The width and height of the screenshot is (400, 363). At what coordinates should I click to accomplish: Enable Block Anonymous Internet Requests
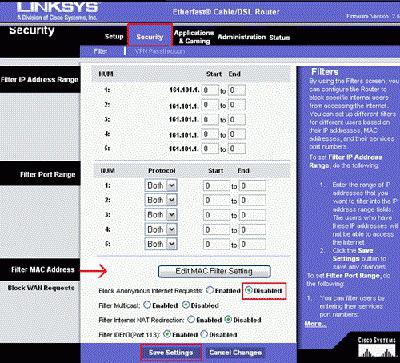pos(210,290)
